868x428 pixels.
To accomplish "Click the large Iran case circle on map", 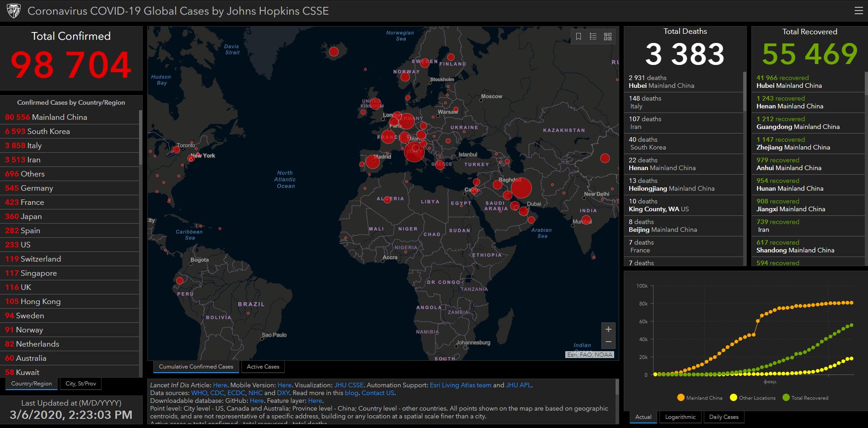I will 521,188.
